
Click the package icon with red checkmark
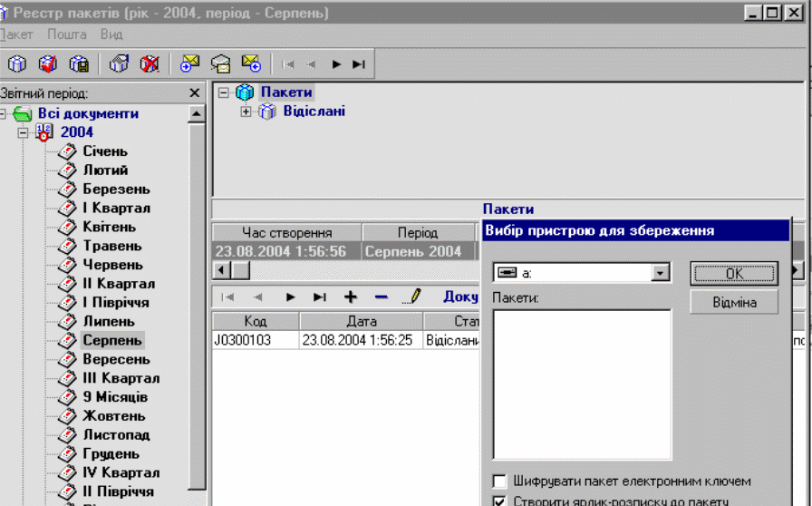click(48, 64)
